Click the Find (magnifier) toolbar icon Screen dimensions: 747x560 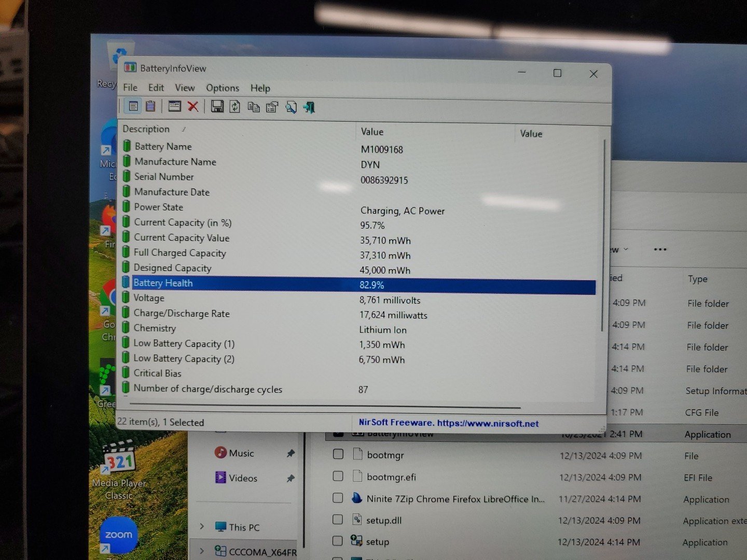pyautogui.click(x=291, y=107)
